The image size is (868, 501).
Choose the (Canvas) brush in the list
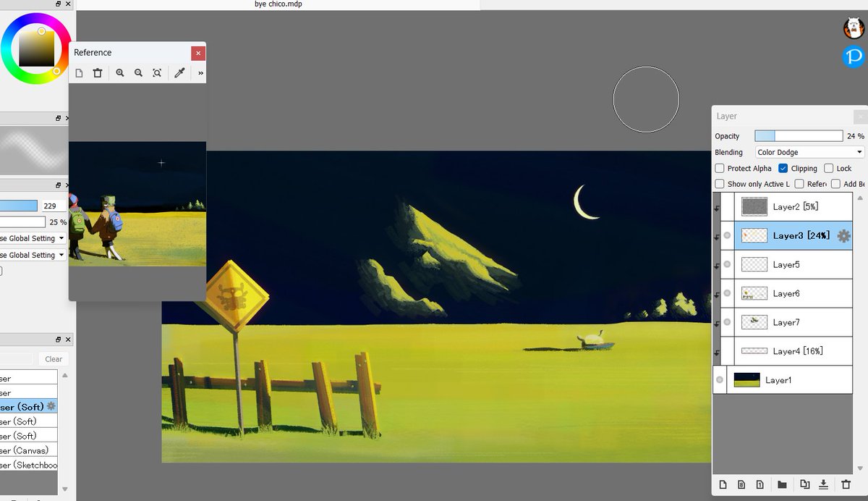[28, 450]
